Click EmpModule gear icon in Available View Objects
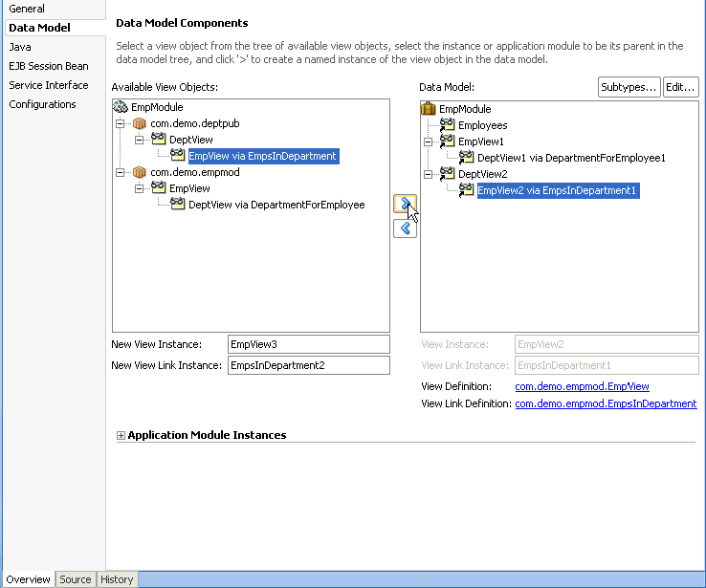This screenshot has width=706, height=588. coord(121,107)
